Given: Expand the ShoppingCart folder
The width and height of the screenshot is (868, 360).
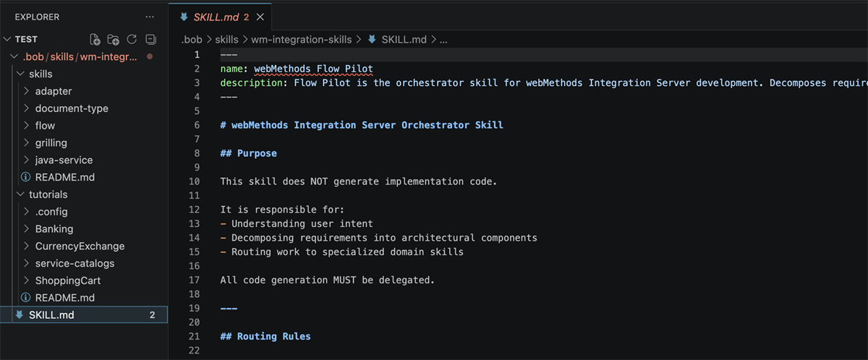Looking at the screenshot, I should (x=26, y=280).
